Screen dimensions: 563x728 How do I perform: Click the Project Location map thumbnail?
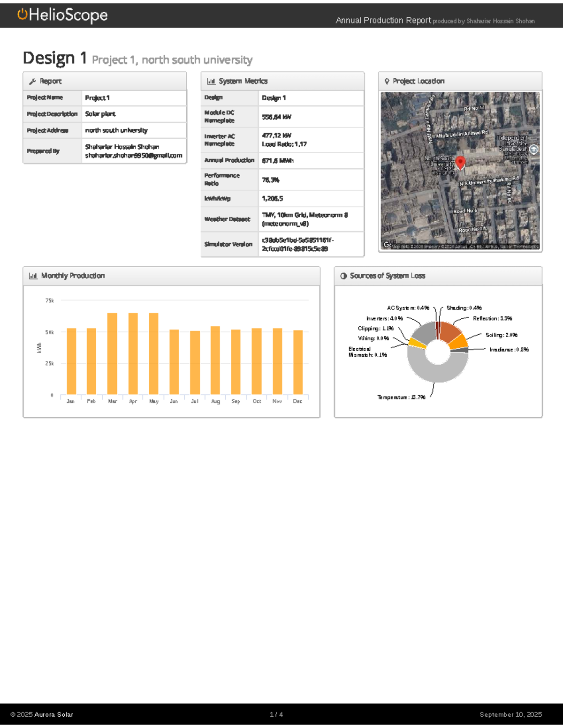click(460, 171)
